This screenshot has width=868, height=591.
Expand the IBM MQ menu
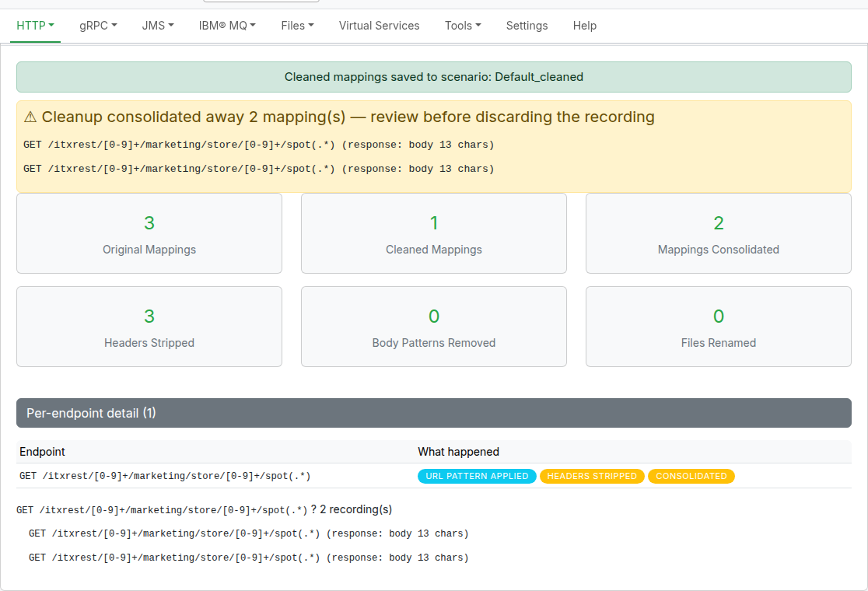[x=227, y=26]
